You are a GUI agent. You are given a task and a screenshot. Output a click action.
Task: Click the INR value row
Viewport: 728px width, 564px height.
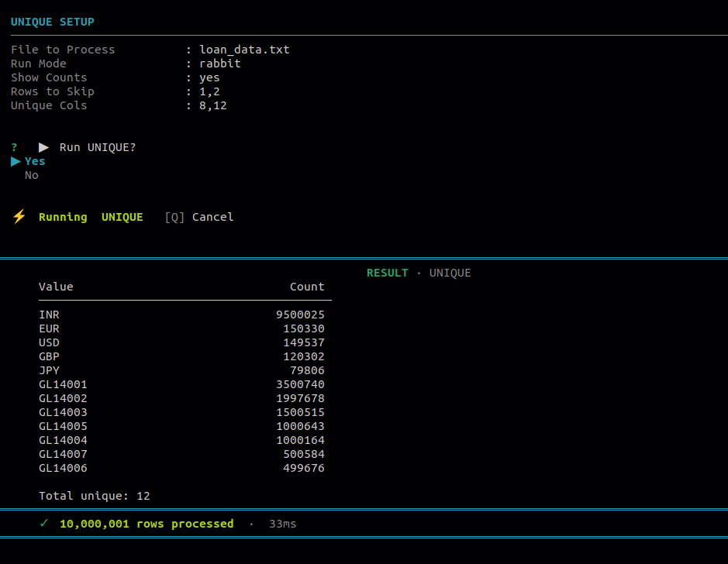pyautogui.click(x=49, y=315)
